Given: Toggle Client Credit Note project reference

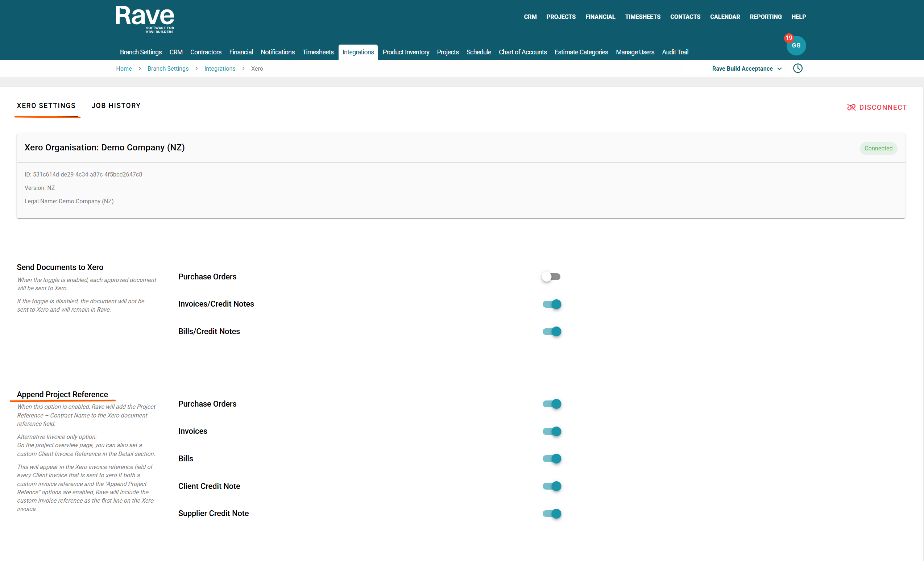Looking at the screenshot, I should (552, 486).
